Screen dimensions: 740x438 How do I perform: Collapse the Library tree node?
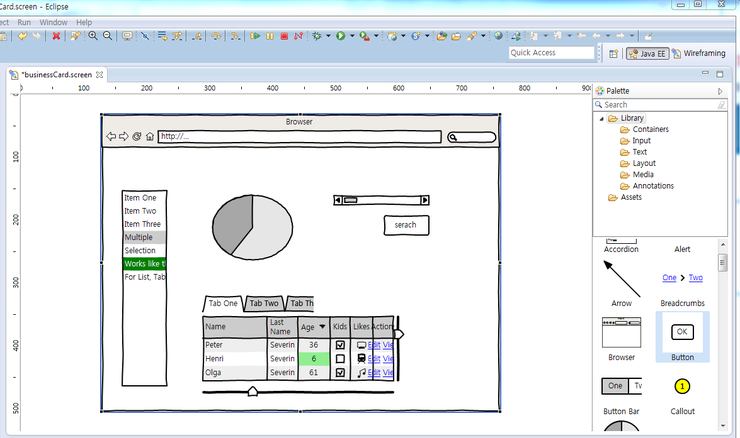pos(601,118)
